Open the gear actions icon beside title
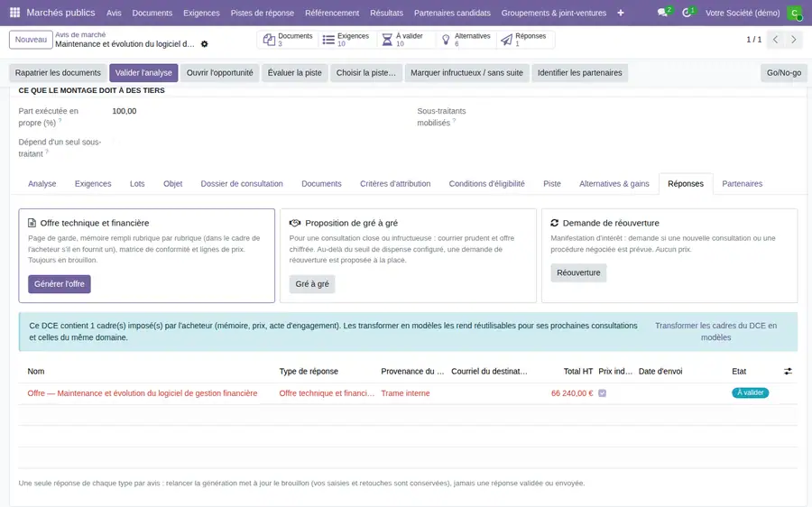 click(205, 44)
